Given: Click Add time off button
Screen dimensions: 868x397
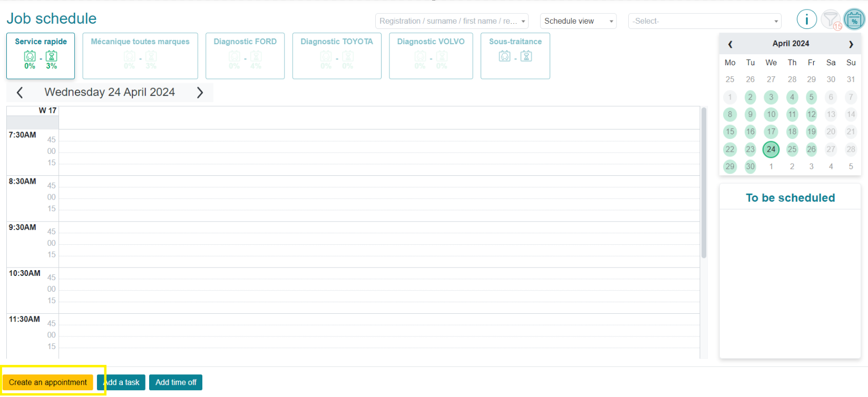Looking at the screenshot, I should pos(175,382).
